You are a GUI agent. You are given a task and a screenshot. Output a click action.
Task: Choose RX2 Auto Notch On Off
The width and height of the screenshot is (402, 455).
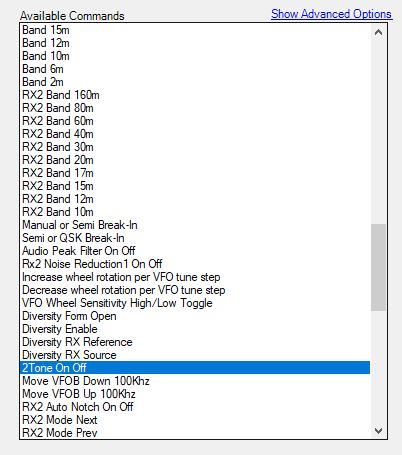tap(195, 407)
